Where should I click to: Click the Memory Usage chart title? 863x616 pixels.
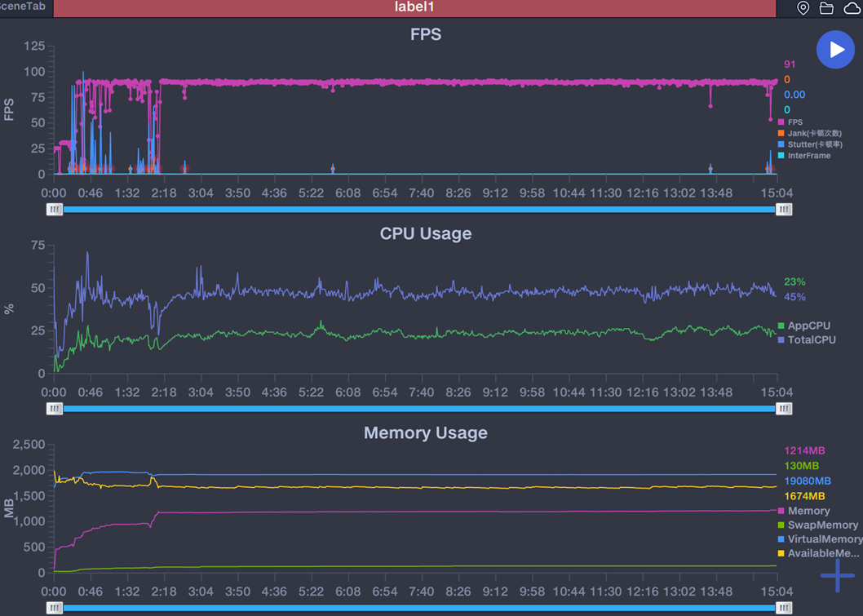[x=426, y=432]
